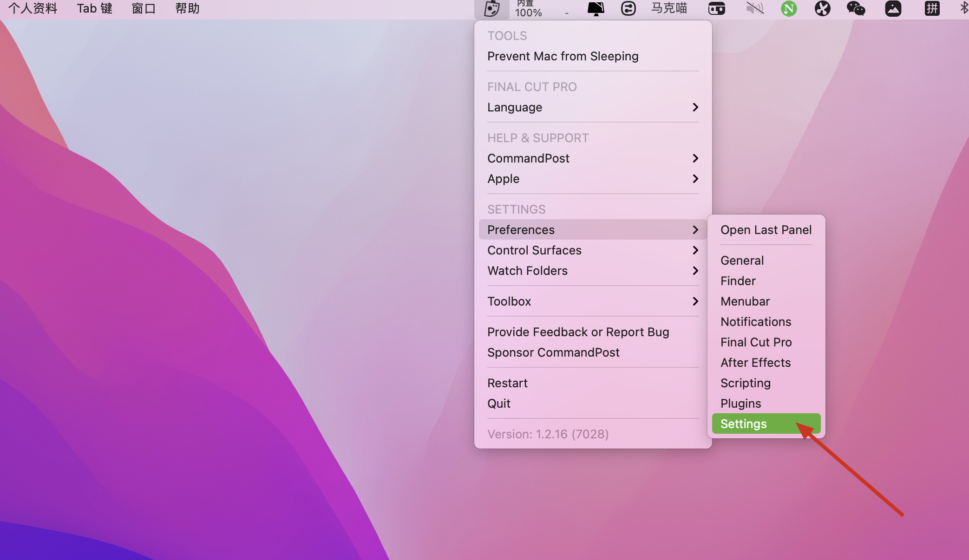This screenshot has width=969, height=560.
Task: Toggle Prevent Mac from Sleeping
Action: coord(563,56)
